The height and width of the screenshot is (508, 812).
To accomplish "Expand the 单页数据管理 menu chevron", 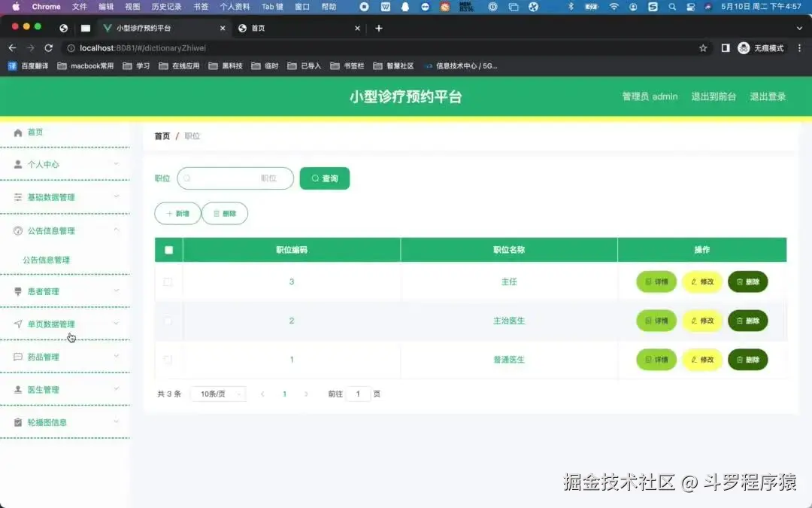I will coord(116,324).
